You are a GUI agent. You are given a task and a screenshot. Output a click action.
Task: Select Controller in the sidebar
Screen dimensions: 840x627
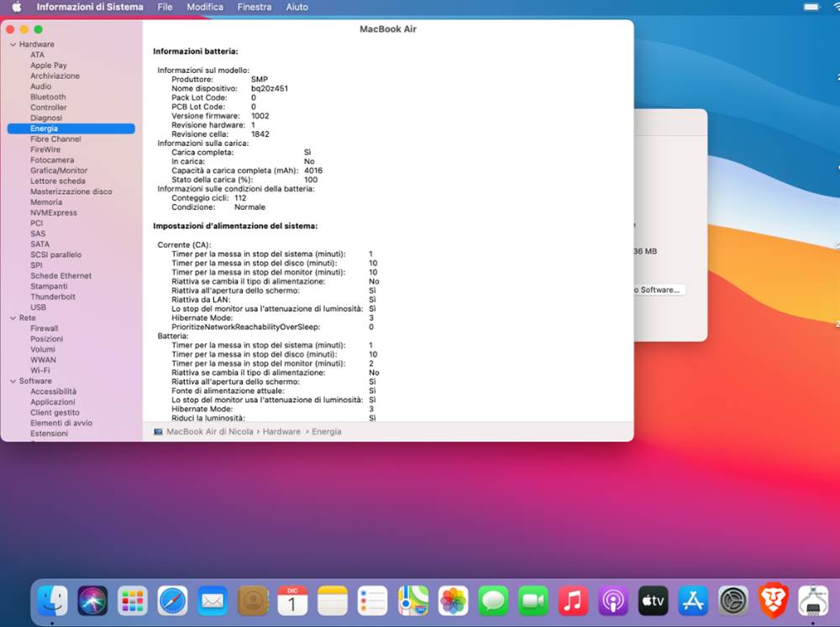tap(49, 107)
